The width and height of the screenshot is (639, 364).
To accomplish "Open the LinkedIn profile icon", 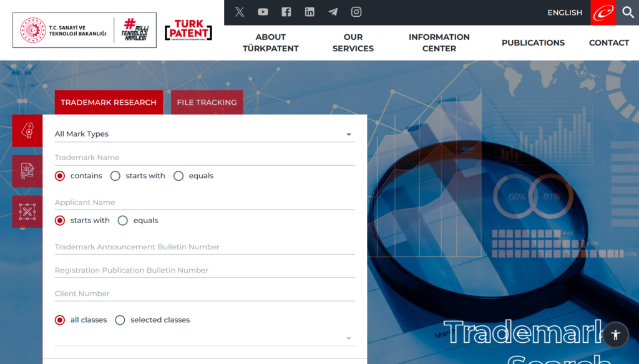I will pos(310,12).
